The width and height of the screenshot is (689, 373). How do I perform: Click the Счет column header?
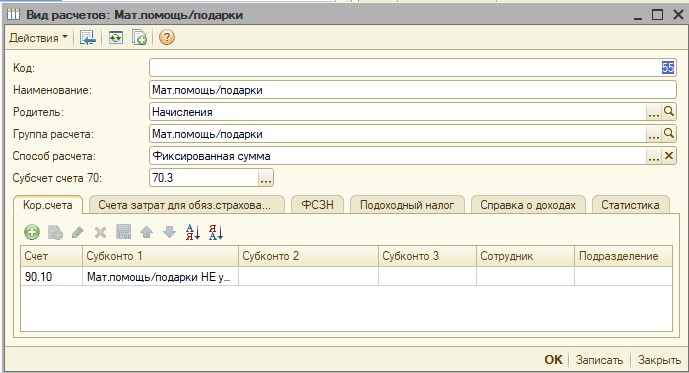point(51,256)
